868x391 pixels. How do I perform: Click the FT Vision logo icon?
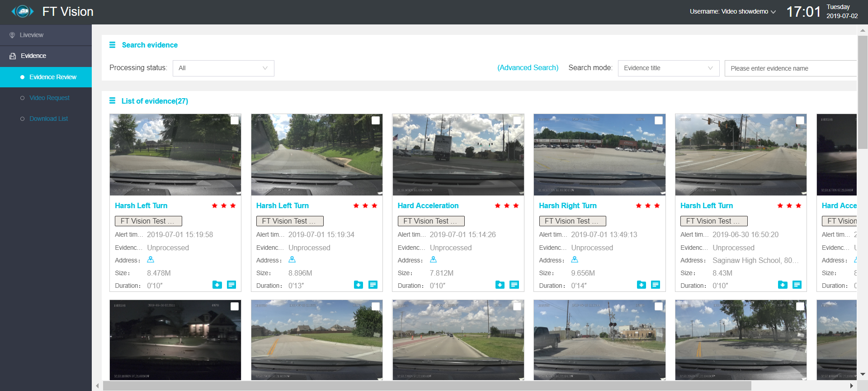coord(23,11)
